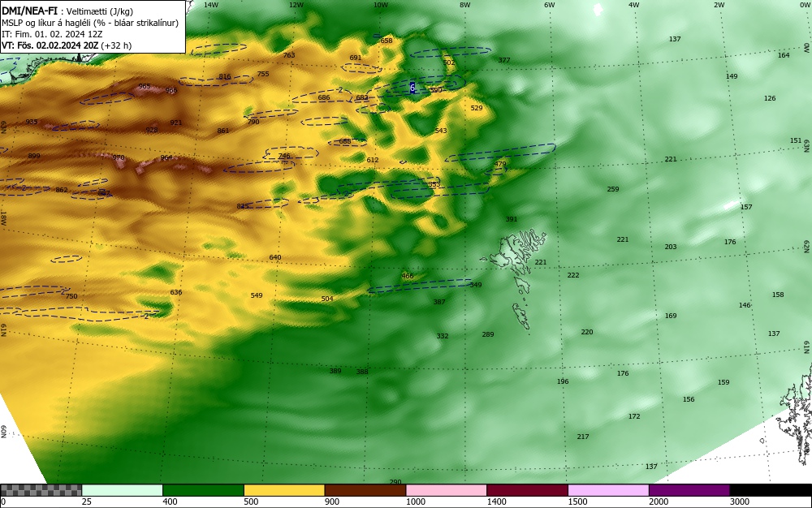Click the map value '126'

(x=770, y=98)
